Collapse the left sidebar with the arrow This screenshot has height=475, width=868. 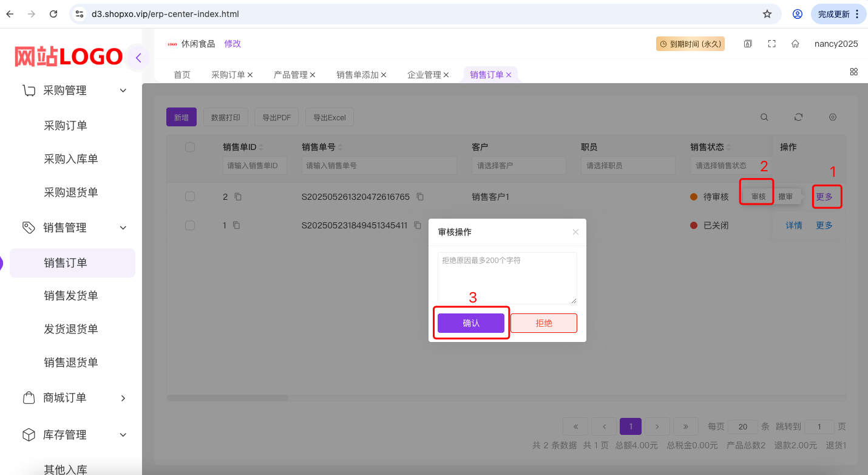coord(138,58)
